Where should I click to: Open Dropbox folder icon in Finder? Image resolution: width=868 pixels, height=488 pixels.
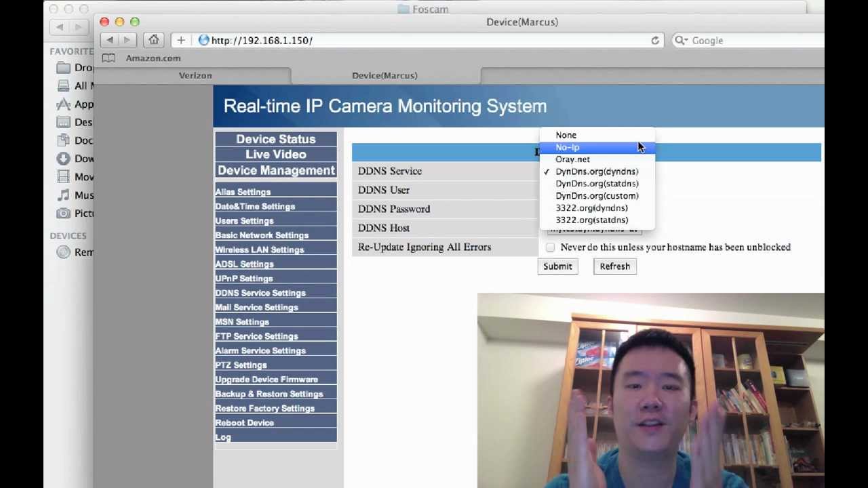[63, 68]
